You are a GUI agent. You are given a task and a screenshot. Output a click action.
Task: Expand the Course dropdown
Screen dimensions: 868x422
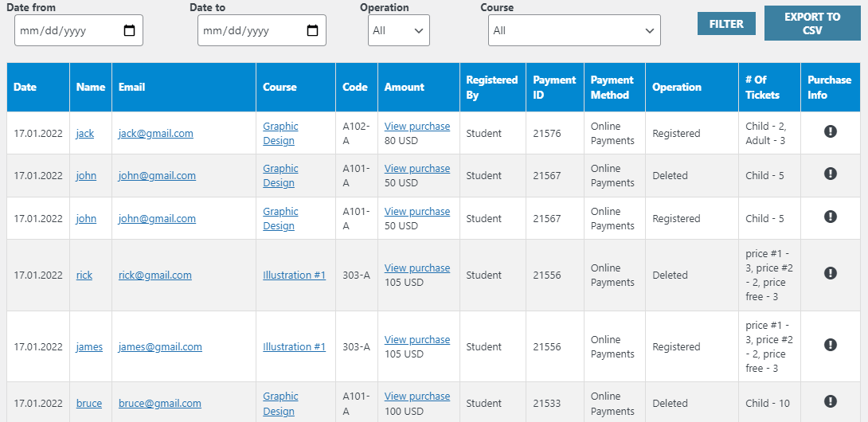pos(573,31)
